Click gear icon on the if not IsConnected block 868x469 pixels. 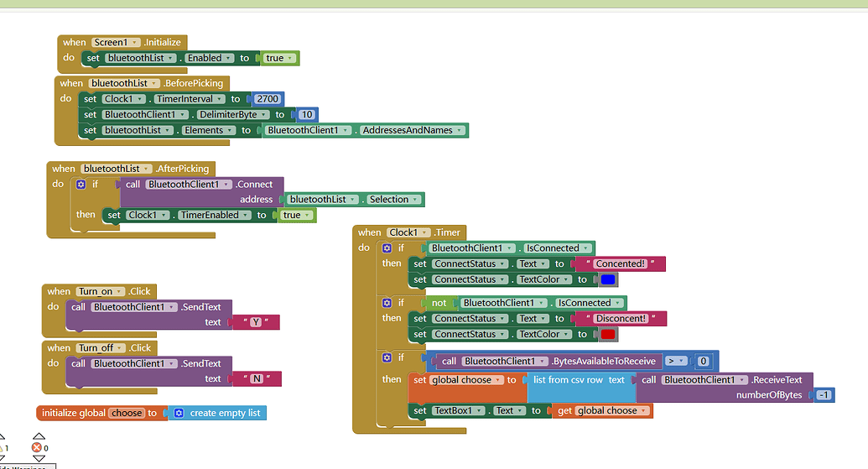coord(386,303)
